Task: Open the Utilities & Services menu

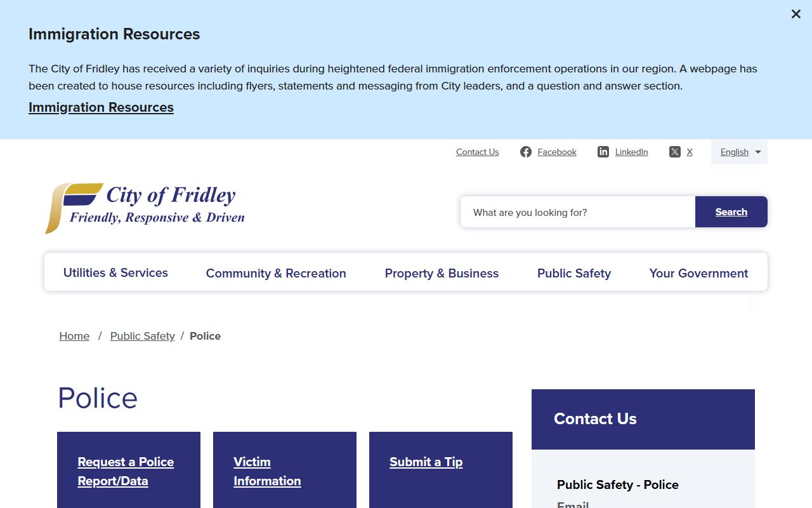Action: [115, 272]
